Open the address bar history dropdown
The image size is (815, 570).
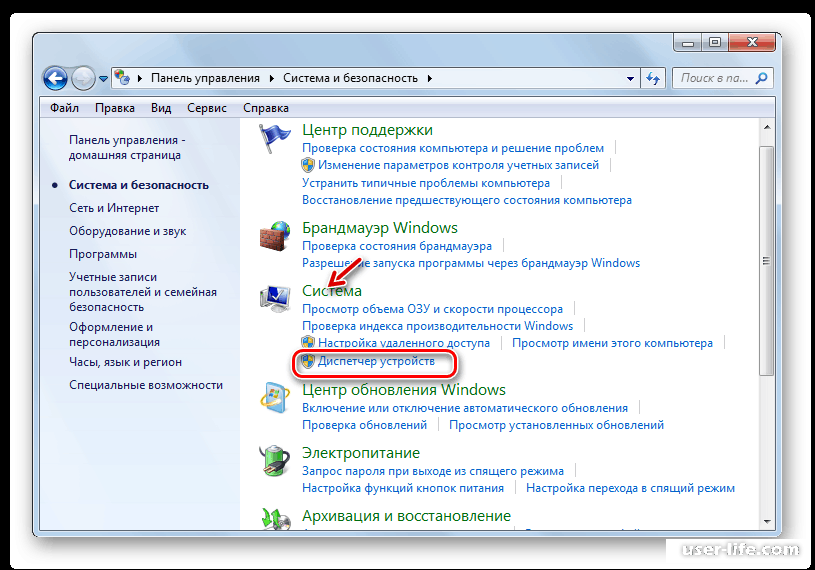tap(630, 78)
